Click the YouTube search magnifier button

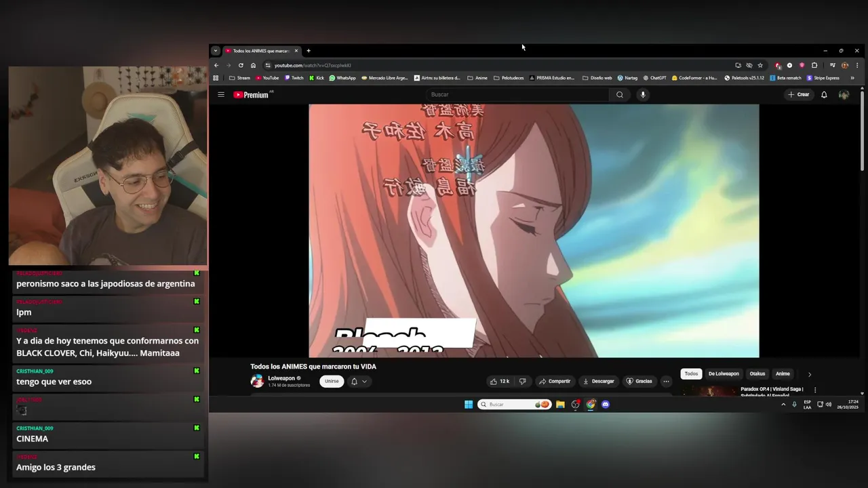619,95
